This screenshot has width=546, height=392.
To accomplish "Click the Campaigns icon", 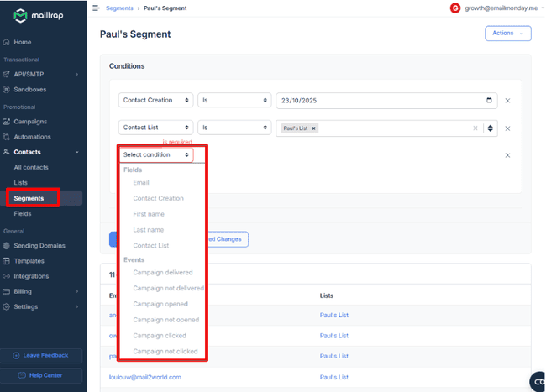I will point(6,122).
